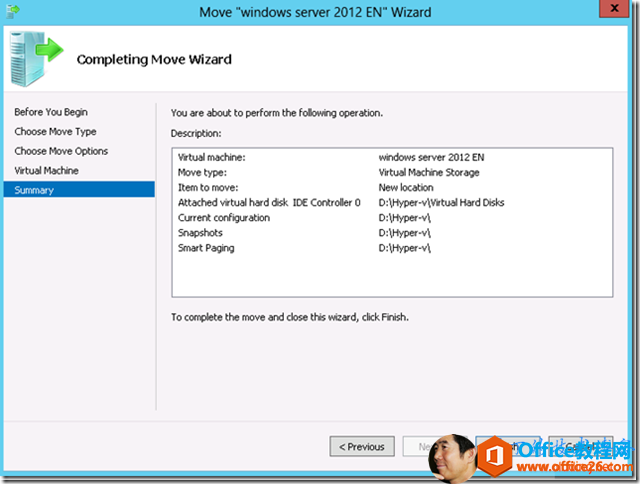Click the server move icon in header
This screenshot has width=640, height=484.
[x=36, y=59]
